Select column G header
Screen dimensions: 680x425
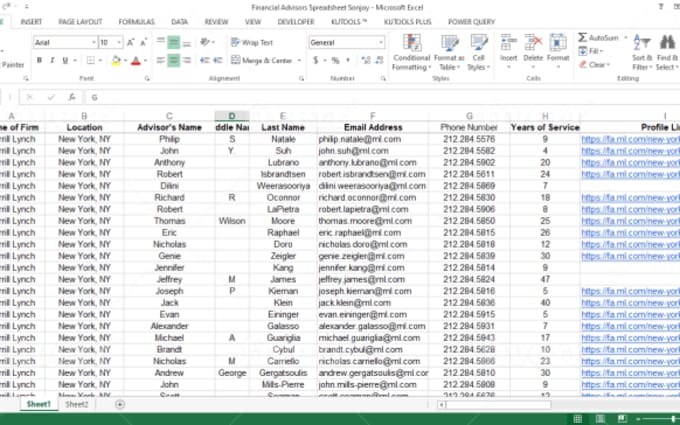pos(469,116)
